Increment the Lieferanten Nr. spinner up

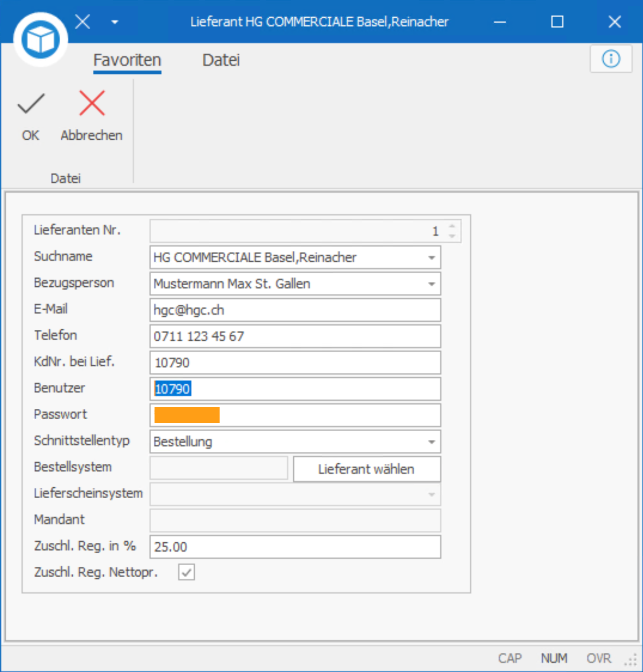pyautogui.click(x=452, y=226)
